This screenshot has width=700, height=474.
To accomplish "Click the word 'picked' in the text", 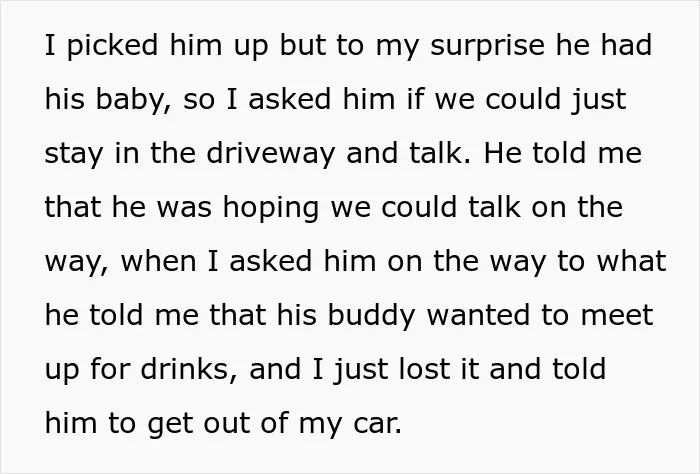I will coord(112,46).
